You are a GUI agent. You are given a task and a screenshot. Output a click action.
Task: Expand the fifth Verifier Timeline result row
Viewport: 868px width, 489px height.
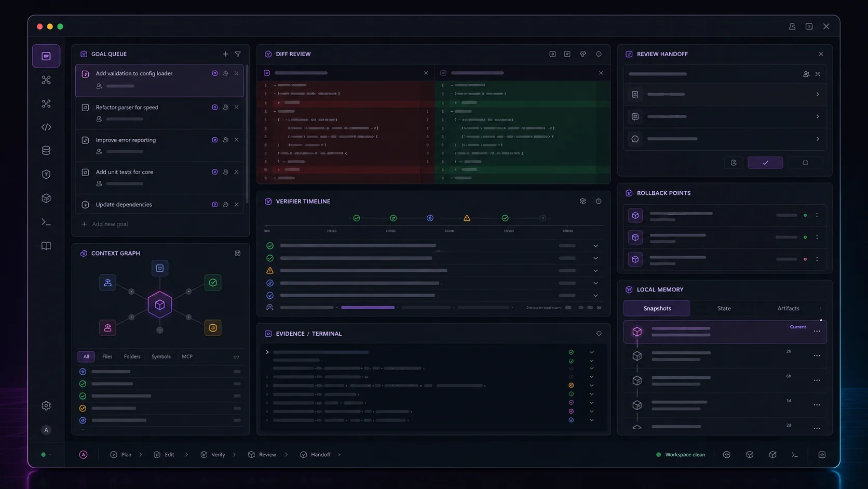pos(596,296)
